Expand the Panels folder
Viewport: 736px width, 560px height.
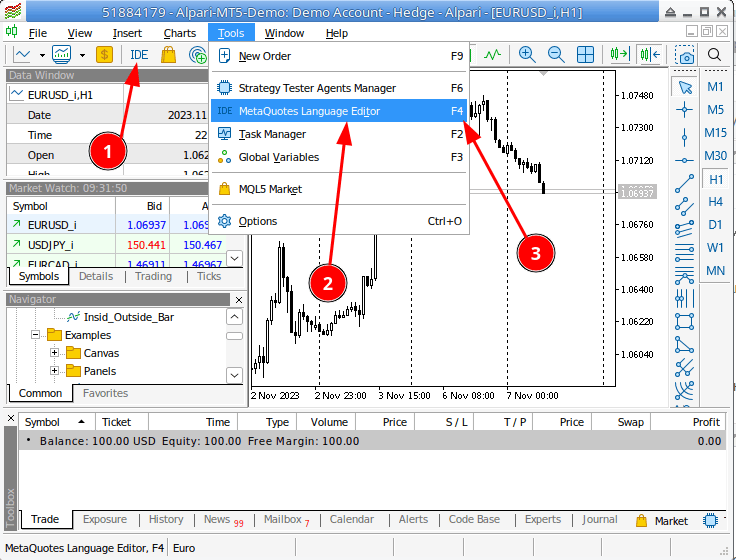tap(54, 371)
